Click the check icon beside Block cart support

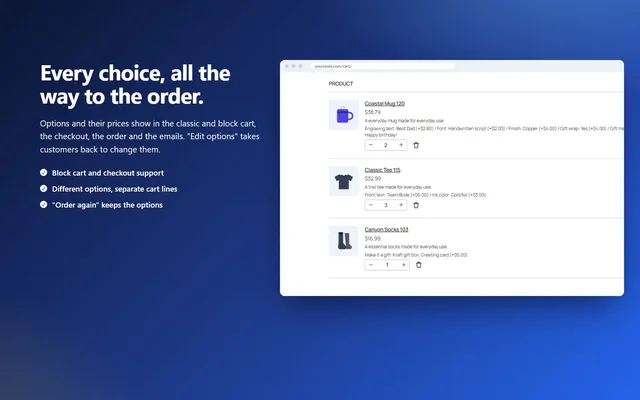pyautogui.click(x=44, y=173)
